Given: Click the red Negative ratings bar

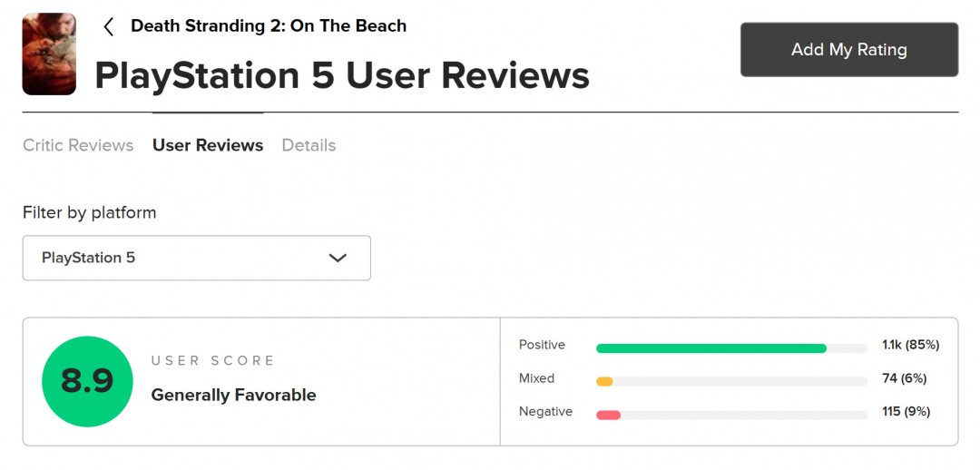Looking at the screenshot, I should pyautogui.click(x=608, y=416).
